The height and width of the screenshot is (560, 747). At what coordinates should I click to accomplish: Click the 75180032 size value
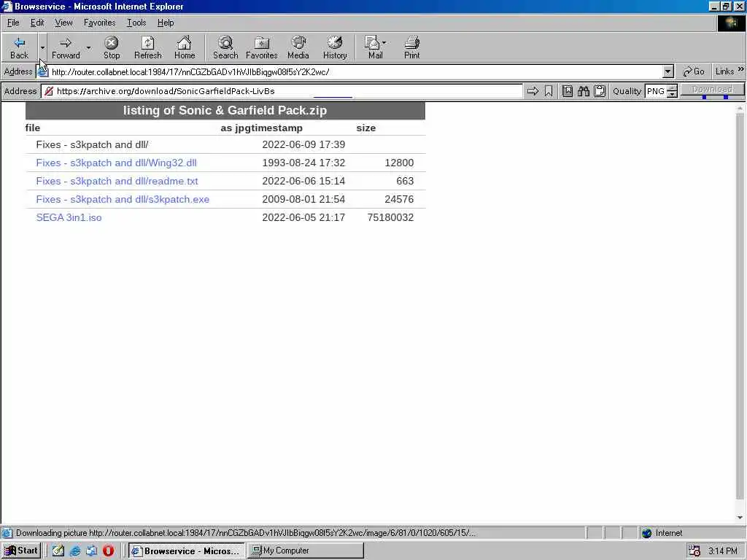[390, 217]
